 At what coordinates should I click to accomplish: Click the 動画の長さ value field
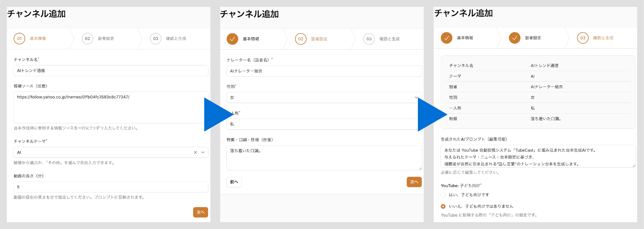pyautogui.click(x=110, y=186)
